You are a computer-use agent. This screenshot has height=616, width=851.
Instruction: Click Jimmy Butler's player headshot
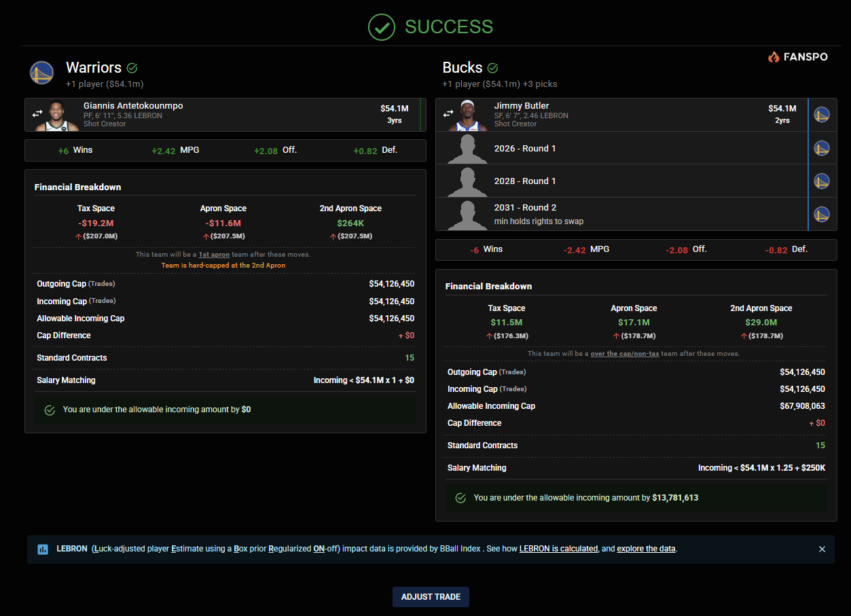click(x=466, y=115)
